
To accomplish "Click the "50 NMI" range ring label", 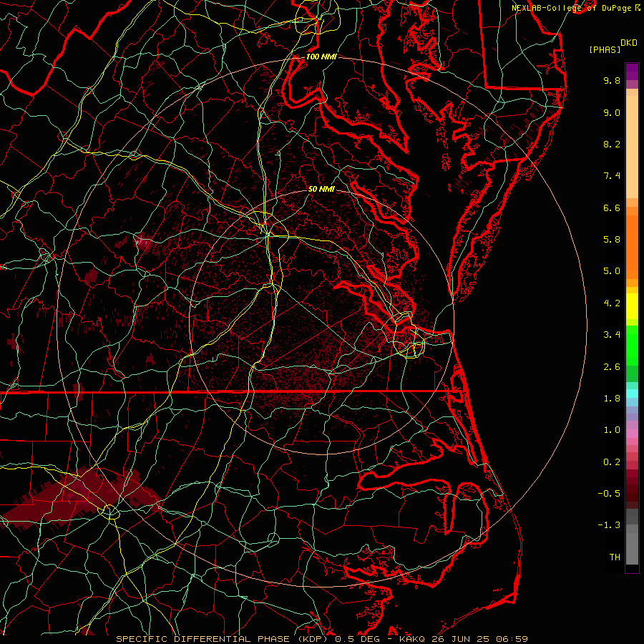I will tap(321, 189).
